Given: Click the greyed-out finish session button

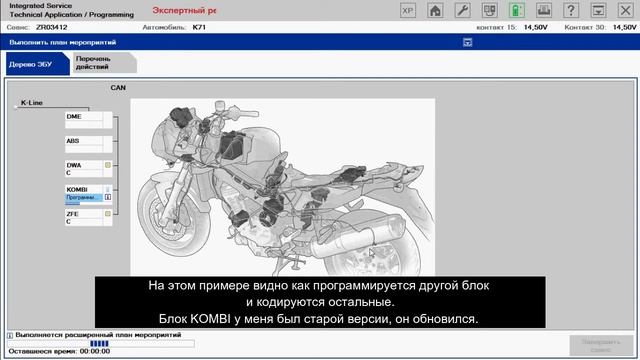Looking at the screenshot, I should [x=601, y=345].
